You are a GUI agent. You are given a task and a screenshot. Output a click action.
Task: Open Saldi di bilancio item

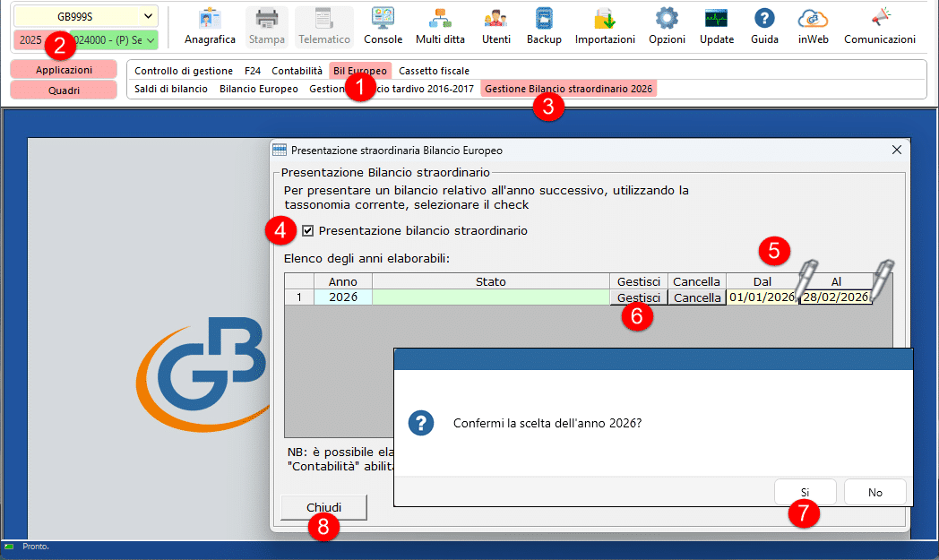point(170,89)
